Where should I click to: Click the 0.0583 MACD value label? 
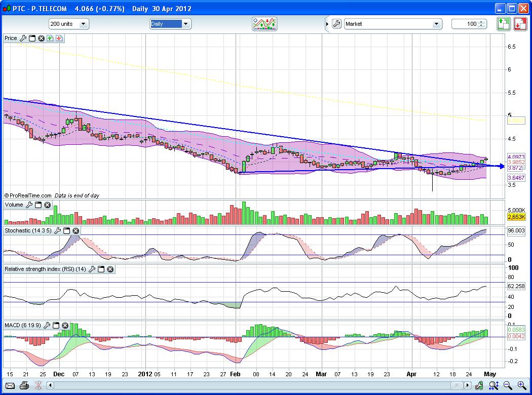516,330
